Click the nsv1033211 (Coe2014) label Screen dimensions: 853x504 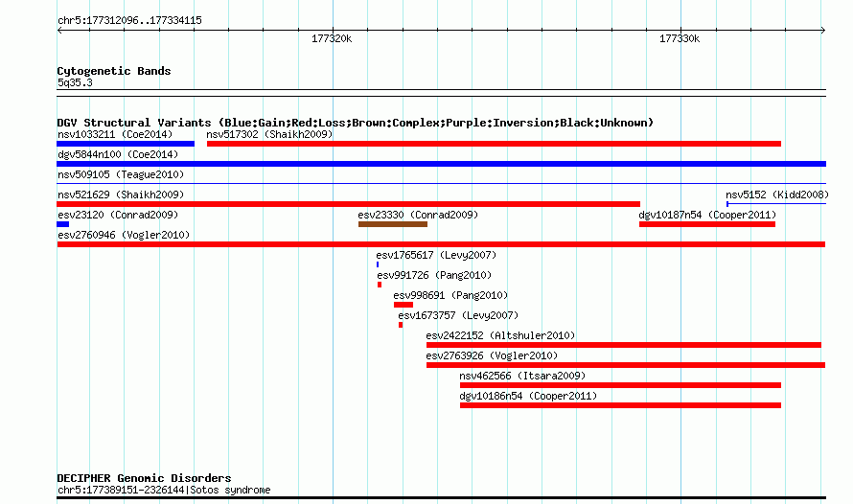[x=115, y=134]
